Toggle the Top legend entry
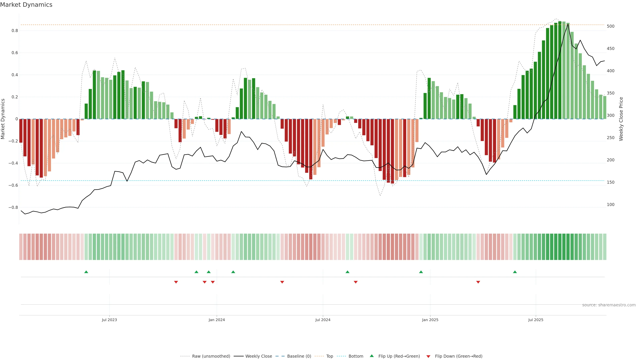Screen dimensions: 644x362 click(330, 356)
